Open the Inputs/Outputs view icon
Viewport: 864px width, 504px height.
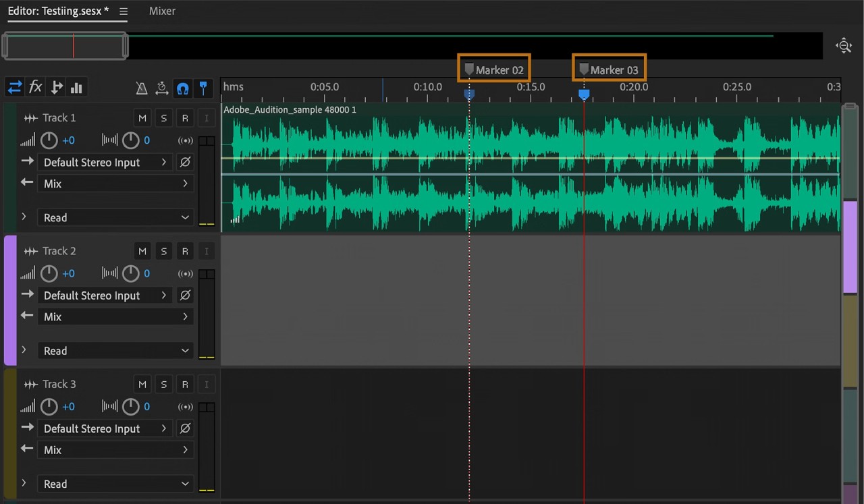tap(14, 88)
